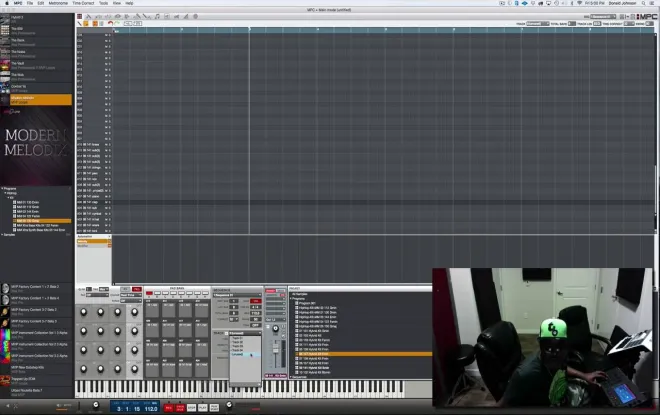Click the Play Start transport button
This screenshot has width=660, height=415.
(x=214, y=407)
